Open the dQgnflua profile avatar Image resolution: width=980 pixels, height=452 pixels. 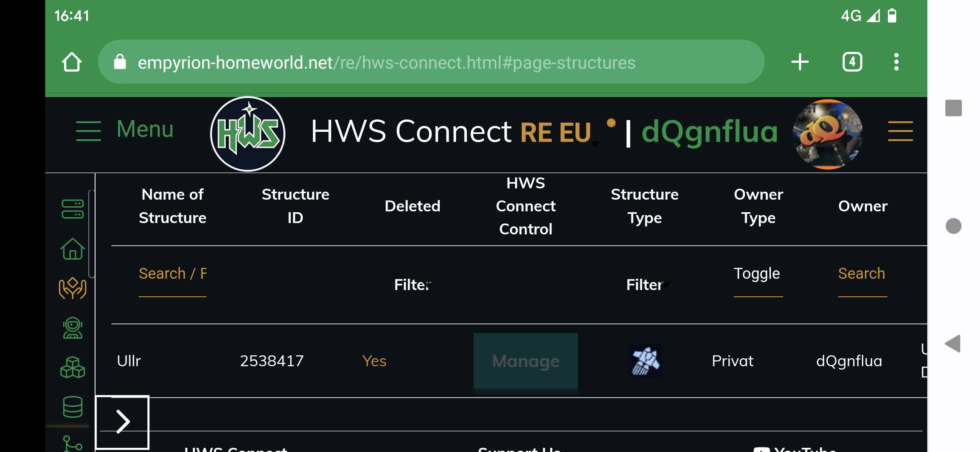[828, 134]
